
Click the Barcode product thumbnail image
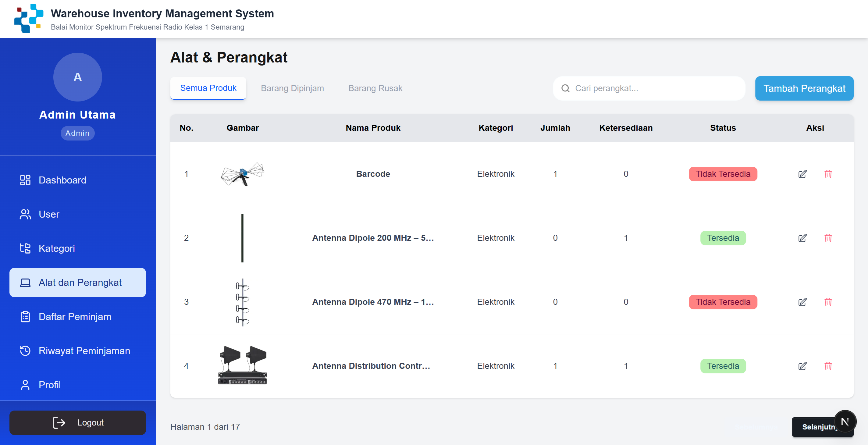pos(242,174)
